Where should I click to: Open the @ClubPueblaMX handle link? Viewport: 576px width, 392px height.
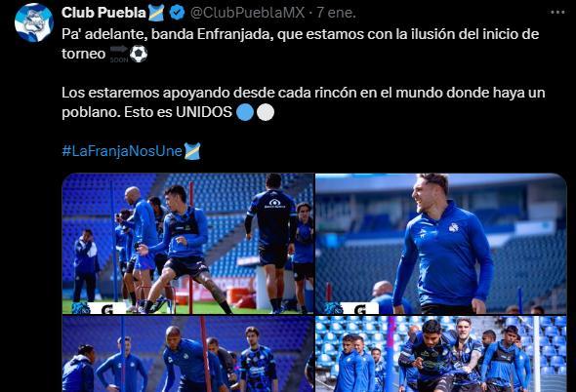(247, 13)
